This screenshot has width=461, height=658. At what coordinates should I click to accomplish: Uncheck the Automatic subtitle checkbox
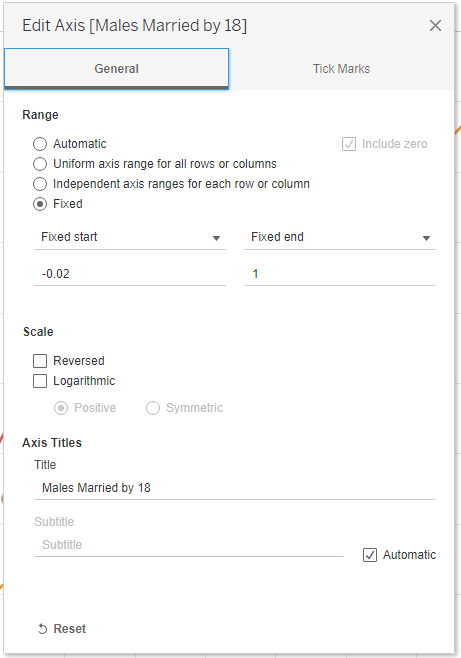tap(370, 555)
